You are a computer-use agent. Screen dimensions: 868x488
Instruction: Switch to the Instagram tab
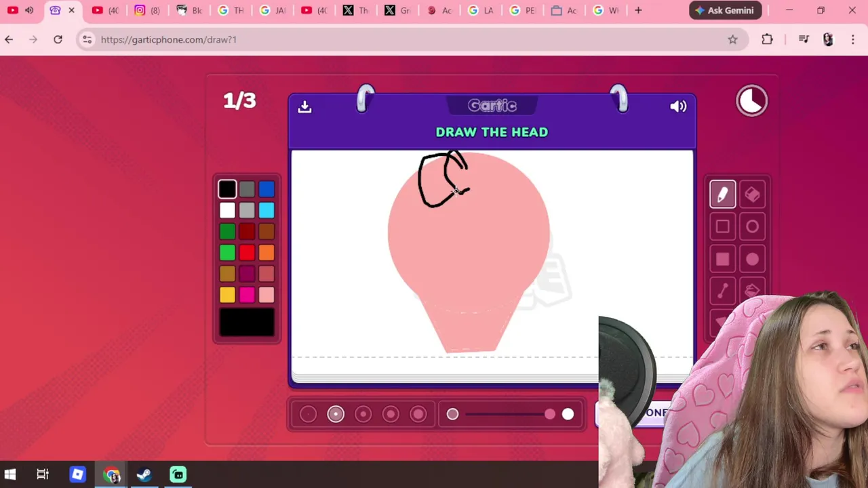[146, 10]
